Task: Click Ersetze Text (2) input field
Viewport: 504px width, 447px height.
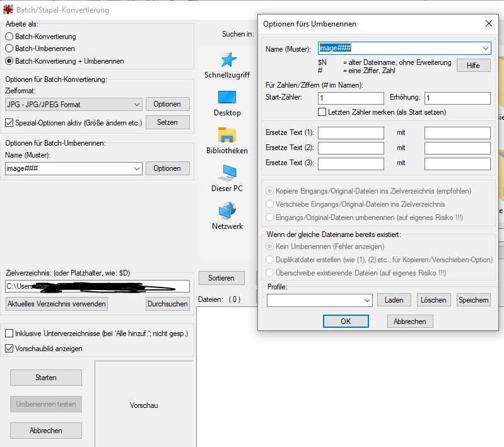Action: pyautogui.click(x=351, y=148)
